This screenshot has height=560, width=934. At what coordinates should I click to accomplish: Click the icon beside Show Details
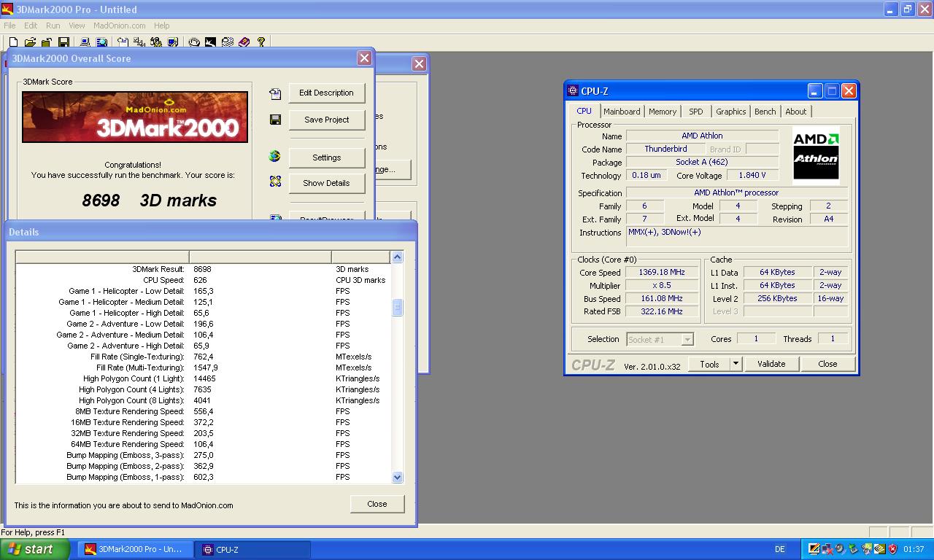[x=275, y=182]
